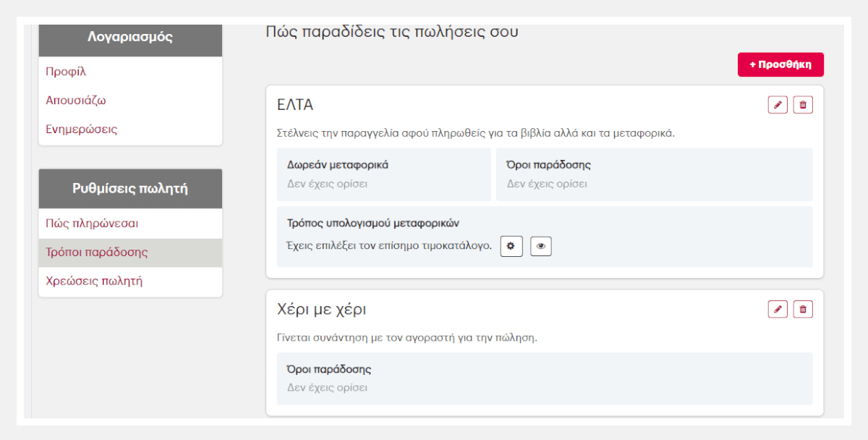868x440 pixels.
Task: Click text Έχεις επιλέξει τον επίσημο τιμοκατάλογο
Action: (x=389, y=246)
